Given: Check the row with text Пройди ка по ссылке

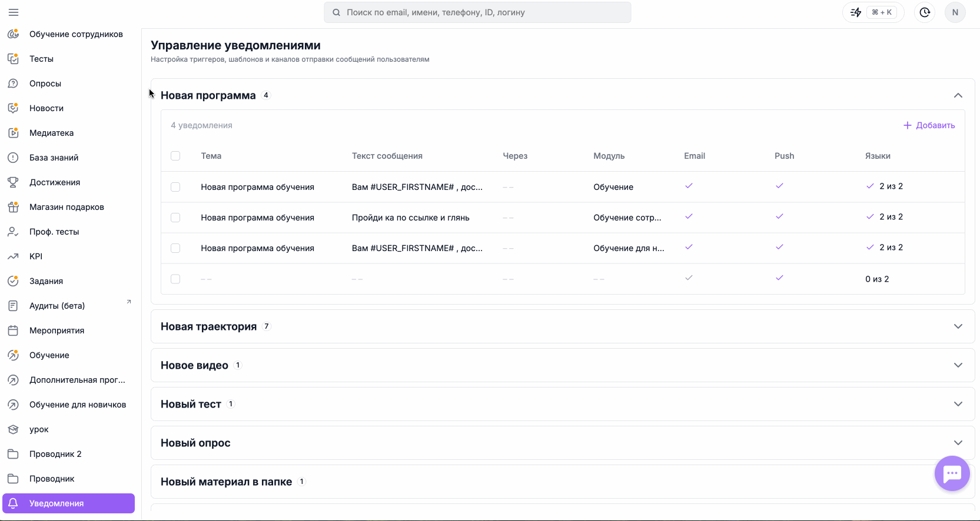Looking at the screenshot, I should click(x=175, y=218).
